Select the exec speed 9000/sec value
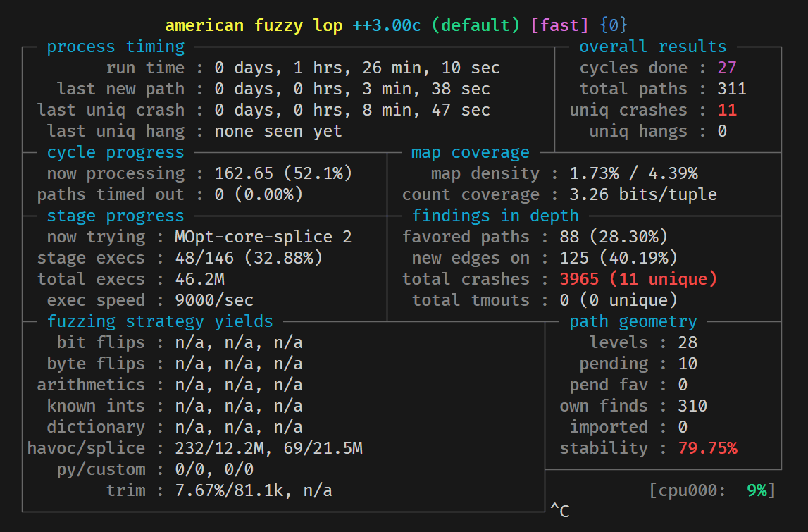Viewport: 808px width, 532px height. click(214, 300)
